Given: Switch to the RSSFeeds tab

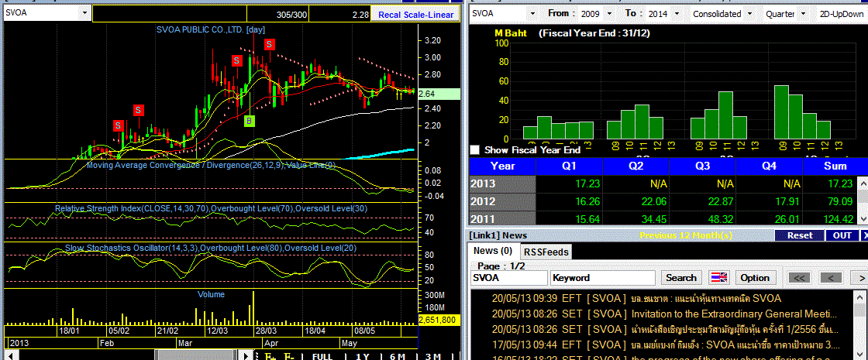Looking at the screenshot, I should coord(546,252).
